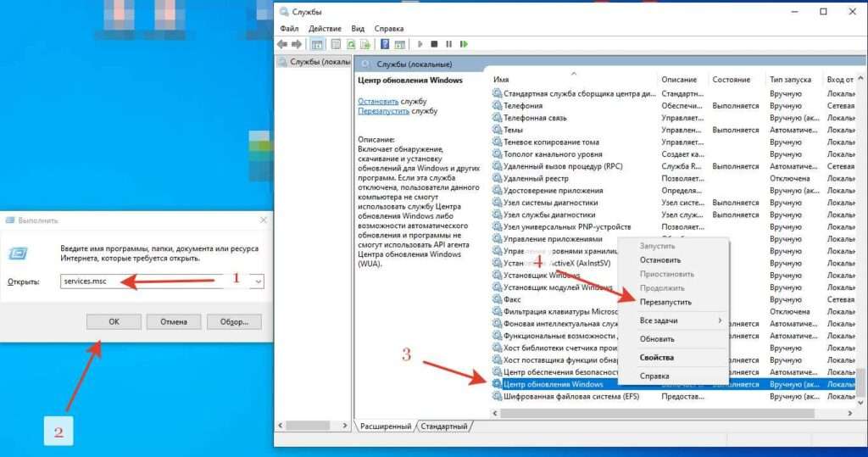Select Телефонная связь service row
868x457 pixels.
point(673,118)
